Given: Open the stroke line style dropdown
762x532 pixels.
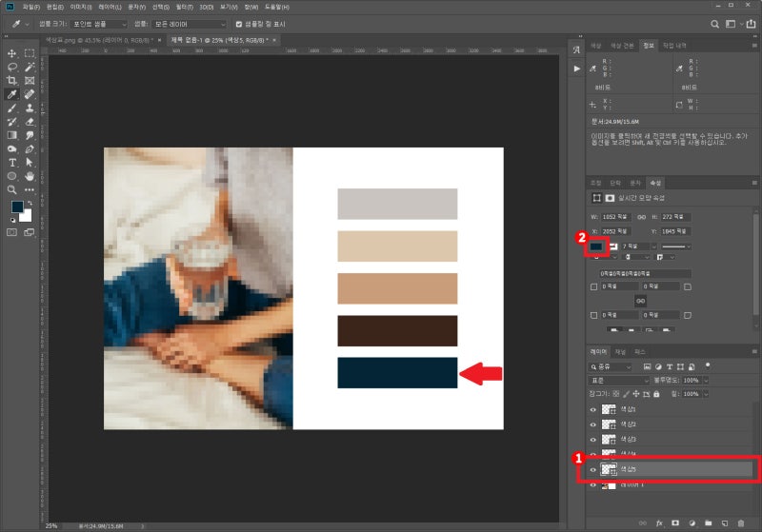Looking at the screenshot, I should pos(675,246).
